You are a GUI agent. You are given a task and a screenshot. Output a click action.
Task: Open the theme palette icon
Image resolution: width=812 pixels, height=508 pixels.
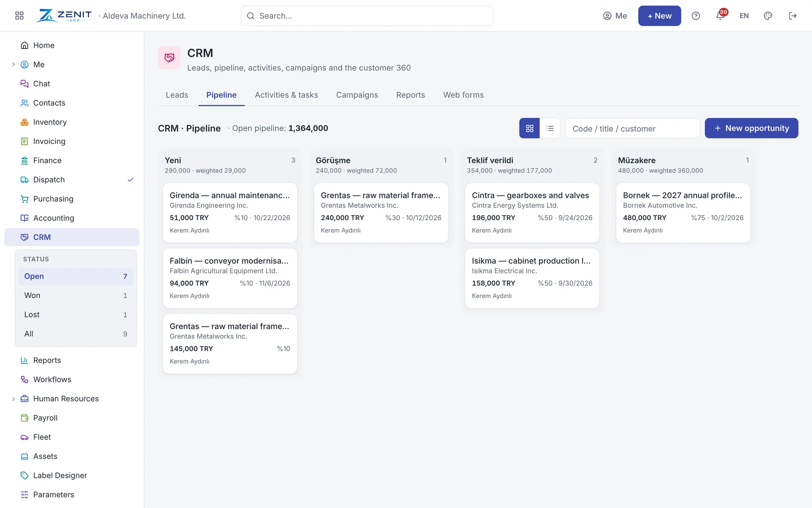coord(768,16)
